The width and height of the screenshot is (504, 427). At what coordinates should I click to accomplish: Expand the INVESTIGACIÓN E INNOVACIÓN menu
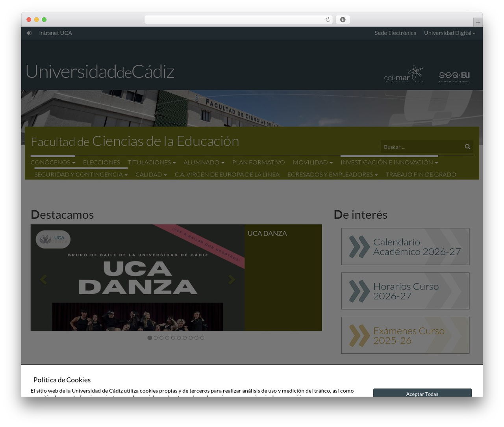(x=389, y=162)
